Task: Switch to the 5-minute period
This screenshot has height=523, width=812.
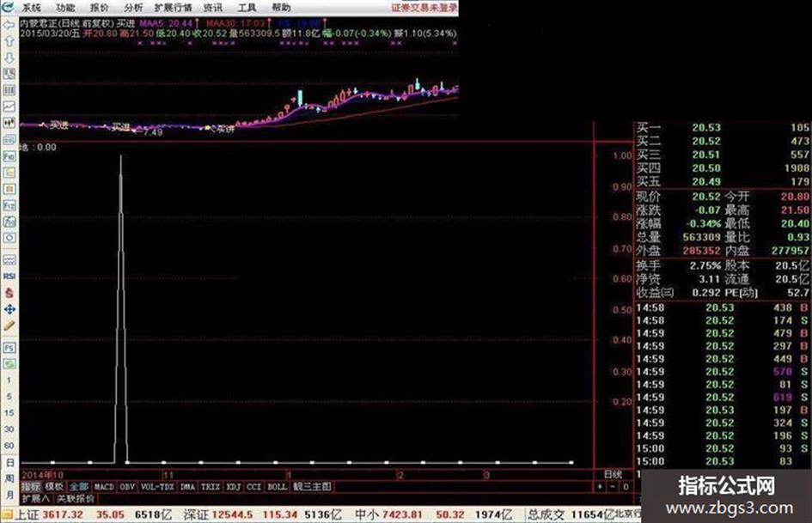Action: [9, 397]
